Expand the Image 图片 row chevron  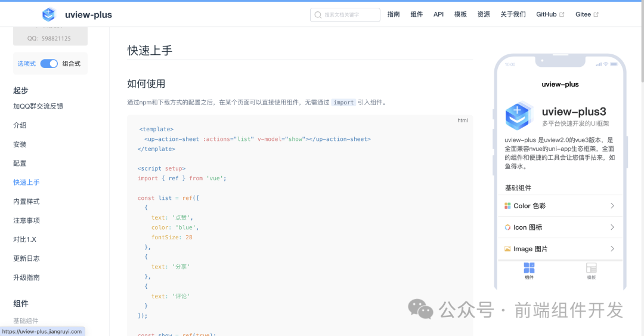[612, 249]
